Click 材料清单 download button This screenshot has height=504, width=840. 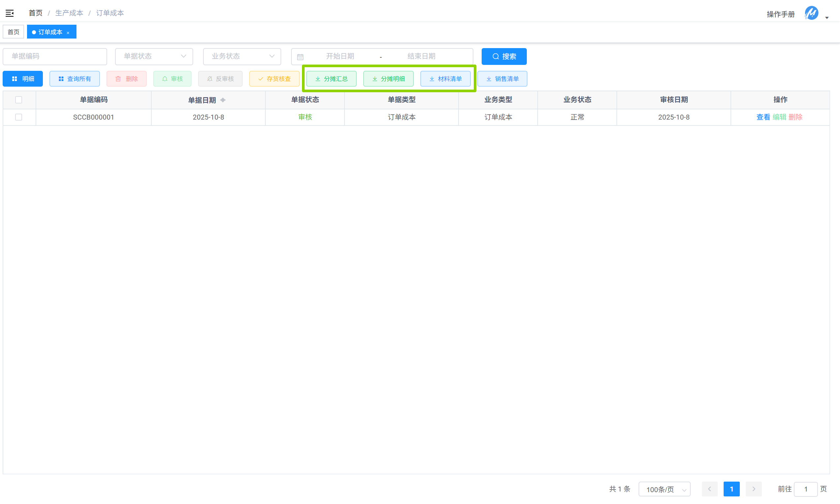(x=445, y=79)
